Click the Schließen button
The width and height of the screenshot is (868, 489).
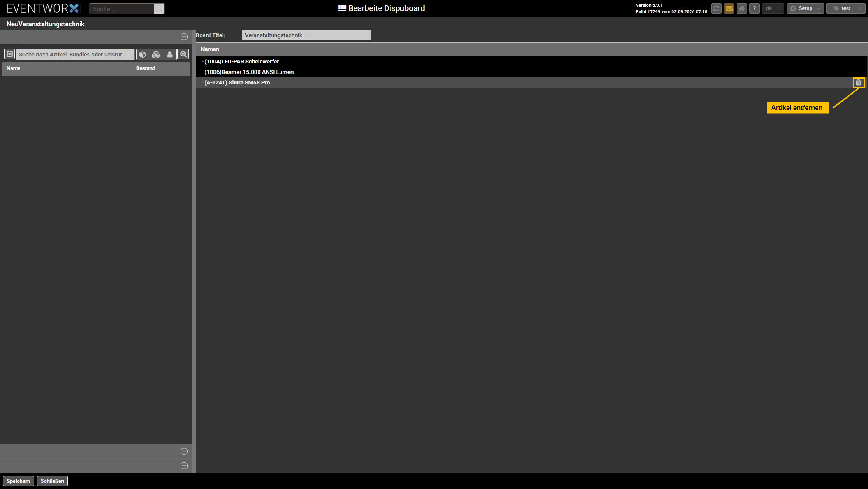(x=52, y=481)
